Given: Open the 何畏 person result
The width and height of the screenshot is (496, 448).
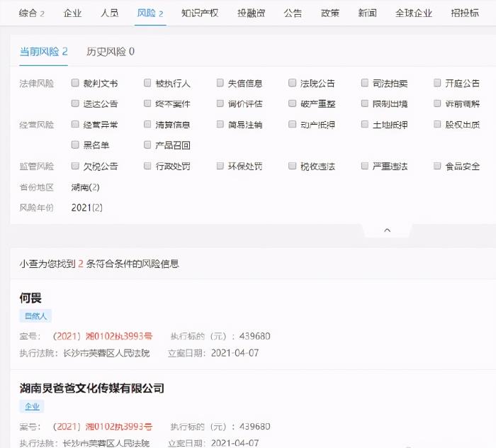Looking at the screenshot, I should [31, 298].
